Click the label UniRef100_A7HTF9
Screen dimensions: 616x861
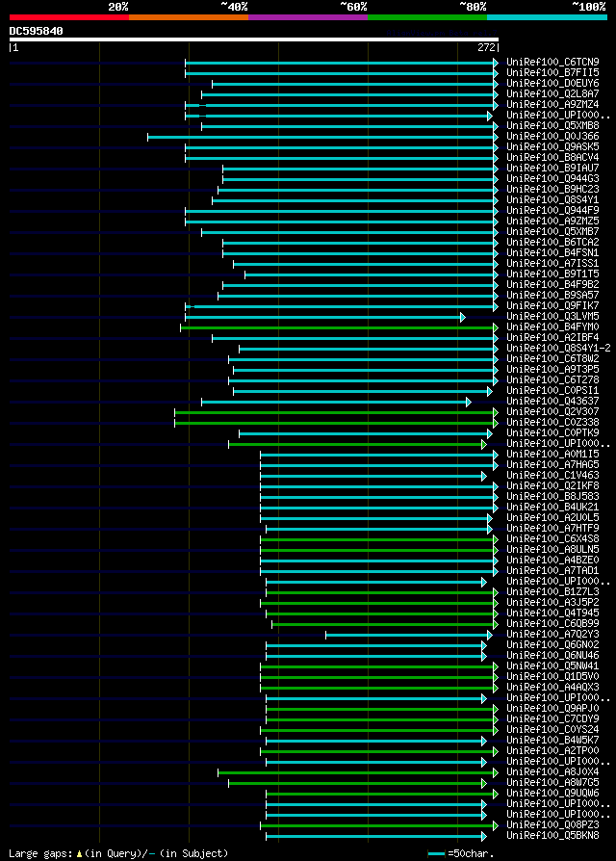pyautogui.click(x=552, y=528)
